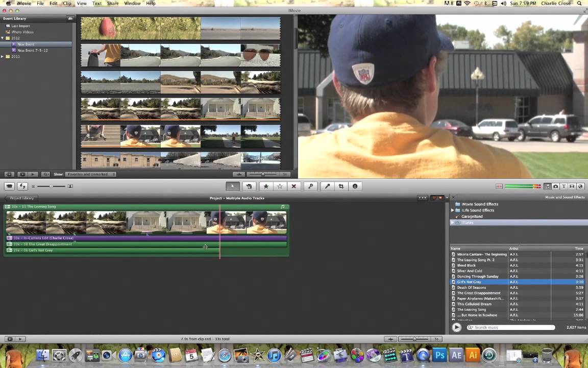
Task: Open the Keyword tool with key icon
Action: tap(310, 186)
